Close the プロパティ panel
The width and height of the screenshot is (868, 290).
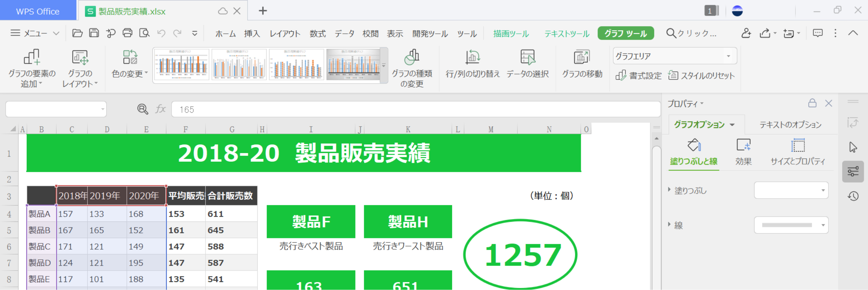[829, 103]
